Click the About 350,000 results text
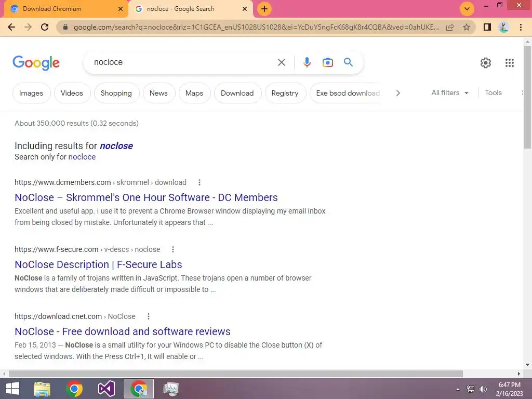The image size is (532, 399). (77, 123)
